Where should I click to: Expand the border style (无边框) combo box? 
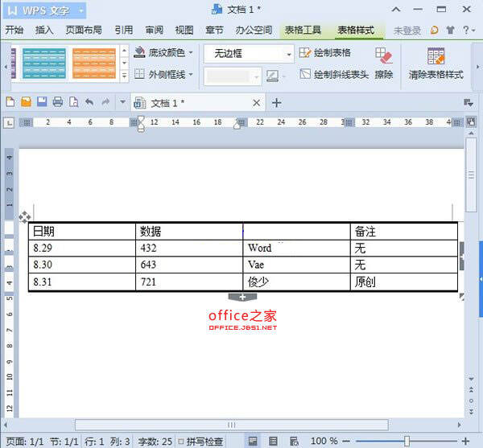pos(289,53)
